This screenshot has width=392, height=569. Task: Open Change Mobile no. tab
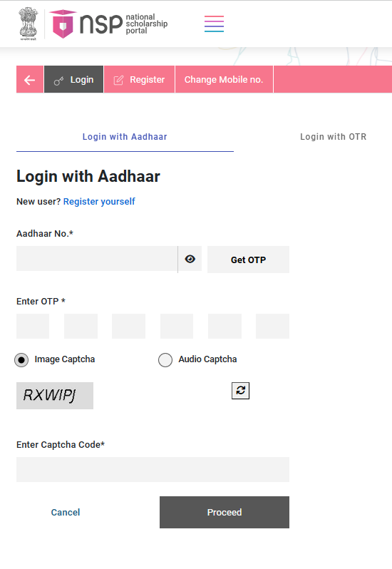pyautogui.click(x=224, y=79)
